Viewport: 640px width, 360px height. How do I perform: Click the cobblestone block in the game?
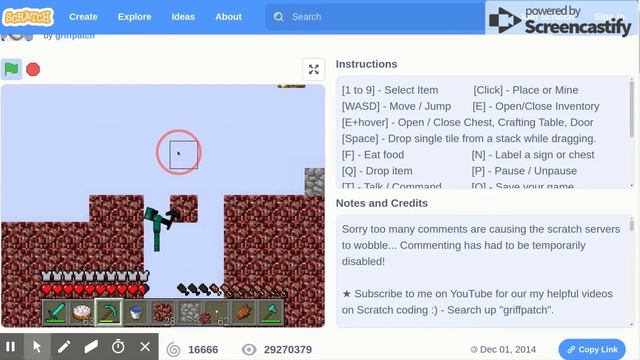315,181
